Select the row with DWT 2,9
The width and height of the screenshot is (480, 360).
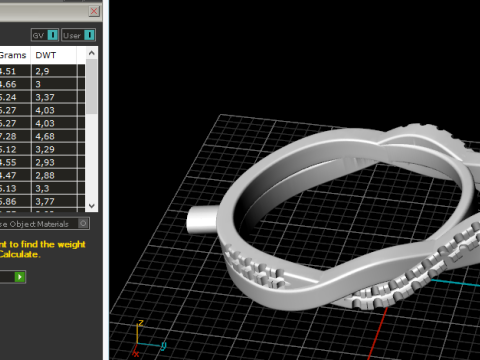[42, 71]
